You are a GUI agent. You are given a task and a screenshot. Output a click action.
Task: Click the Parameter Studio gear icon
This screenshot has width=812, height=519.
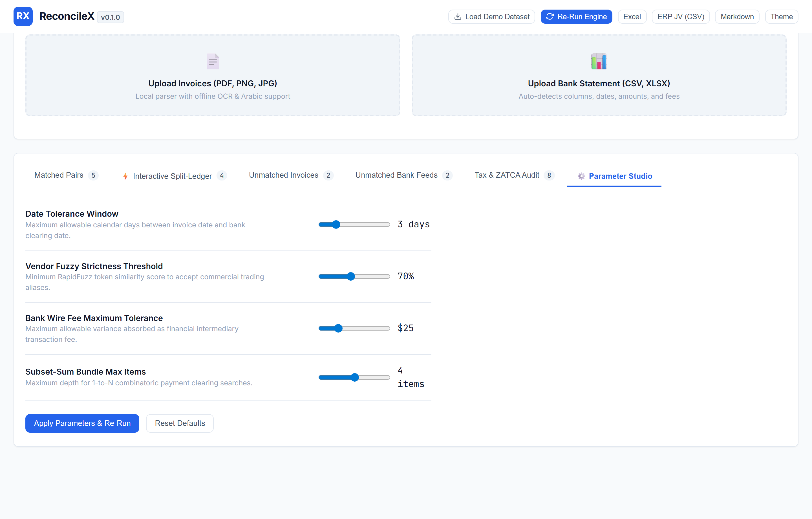581,176
